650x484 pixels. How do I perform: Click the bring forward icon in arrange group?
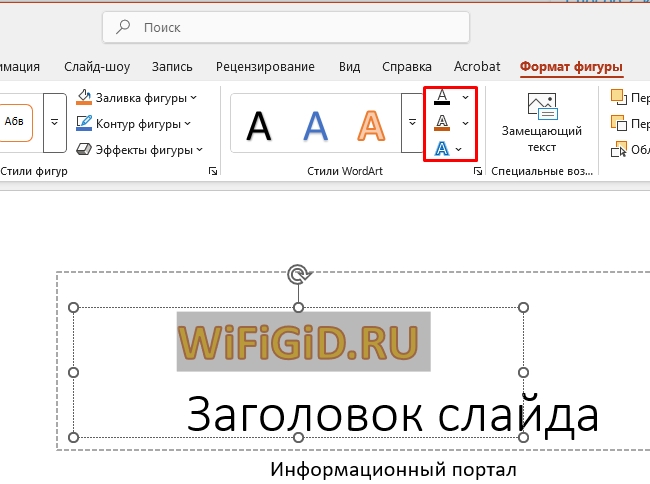tap(619, 97)
